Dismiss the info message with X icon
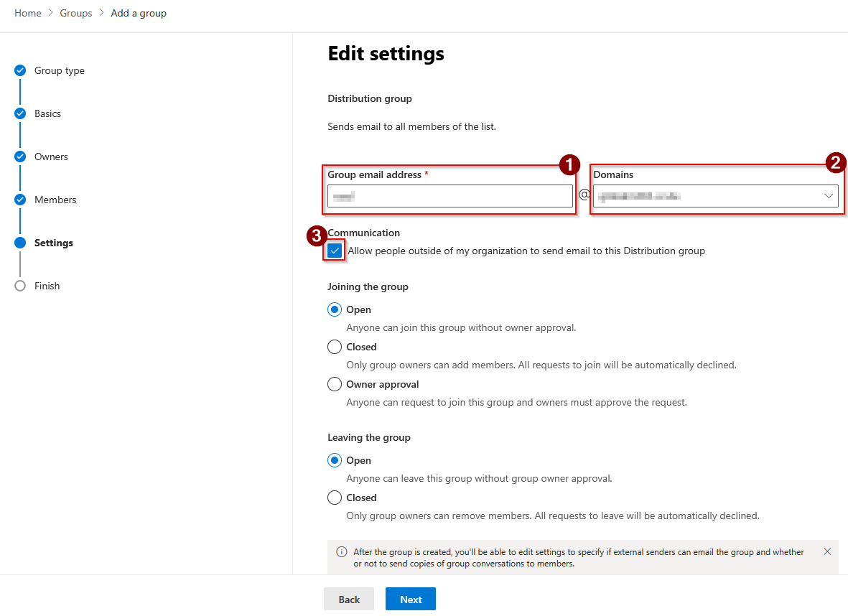 click(x=827, y=551)
